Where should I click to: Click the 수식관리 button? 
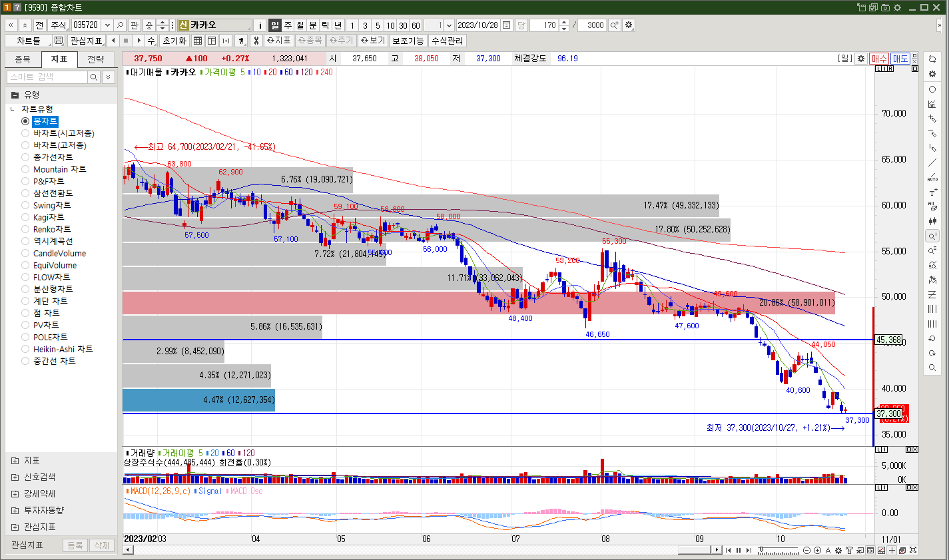coord(447,41)
